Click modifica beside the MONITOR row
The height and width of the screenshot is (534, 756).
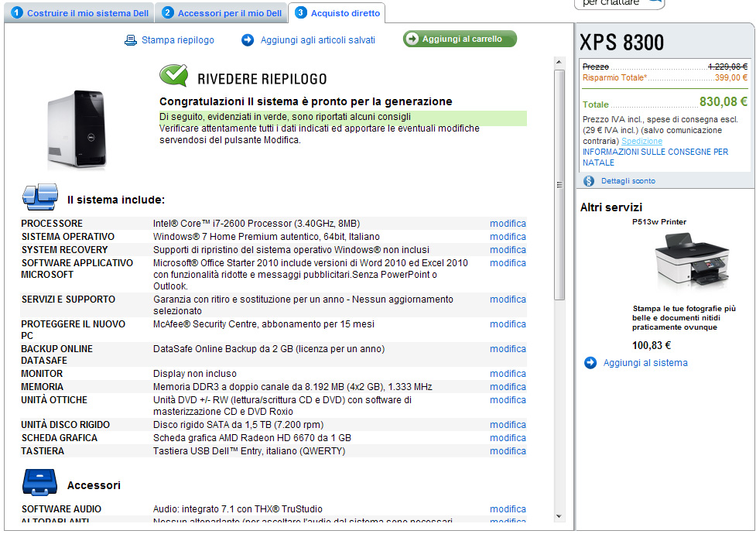(508, 373)
